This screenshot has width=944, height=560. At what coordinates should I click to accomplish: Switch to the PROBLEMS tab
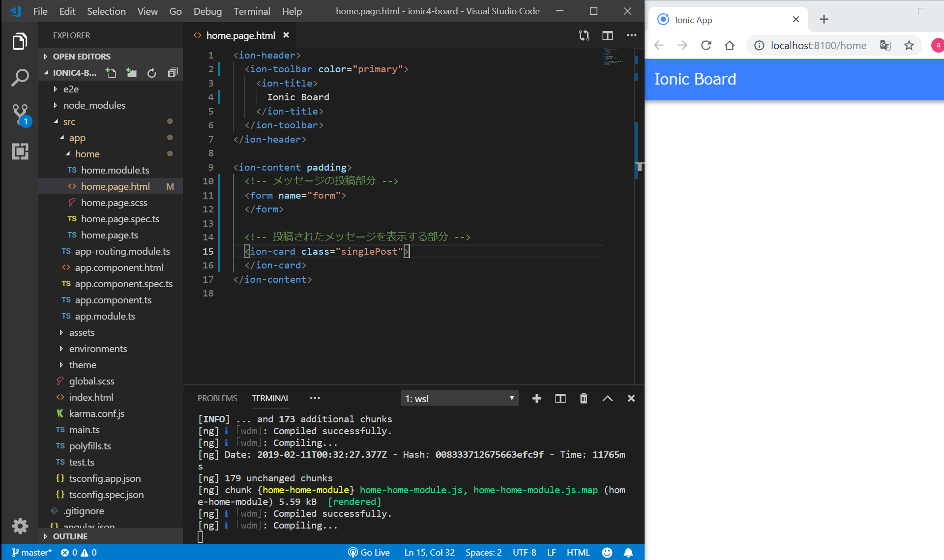[217, 398]
